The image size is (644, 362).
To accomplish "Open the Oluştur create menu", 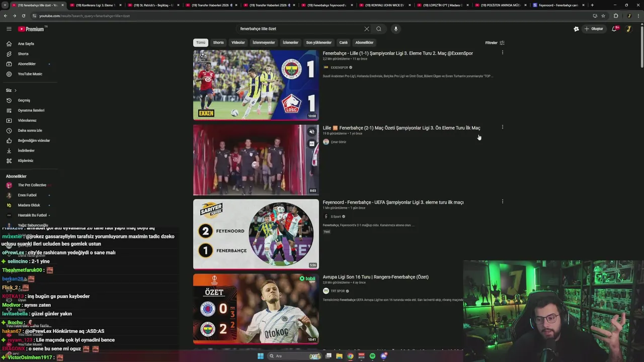I will (594, 29).
